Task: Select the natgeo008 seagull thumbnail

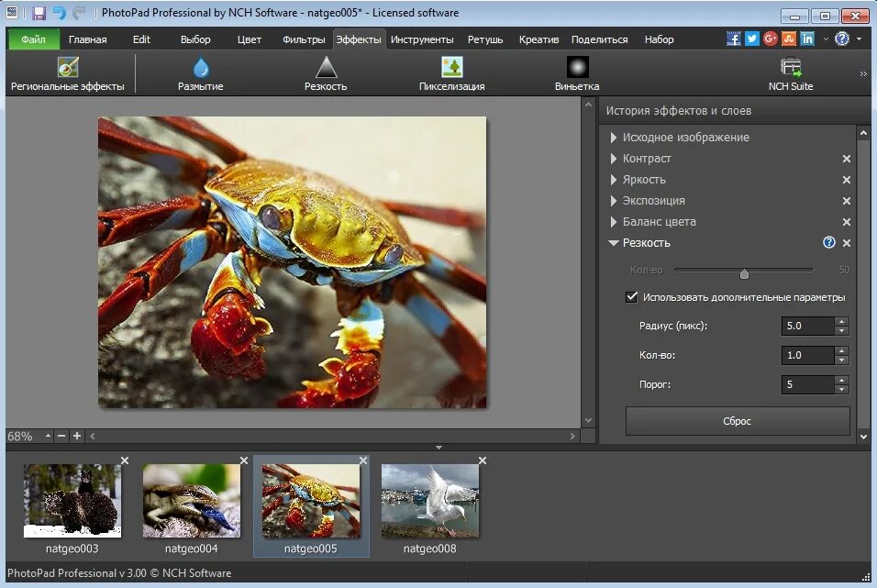Action: click(430, 501)
